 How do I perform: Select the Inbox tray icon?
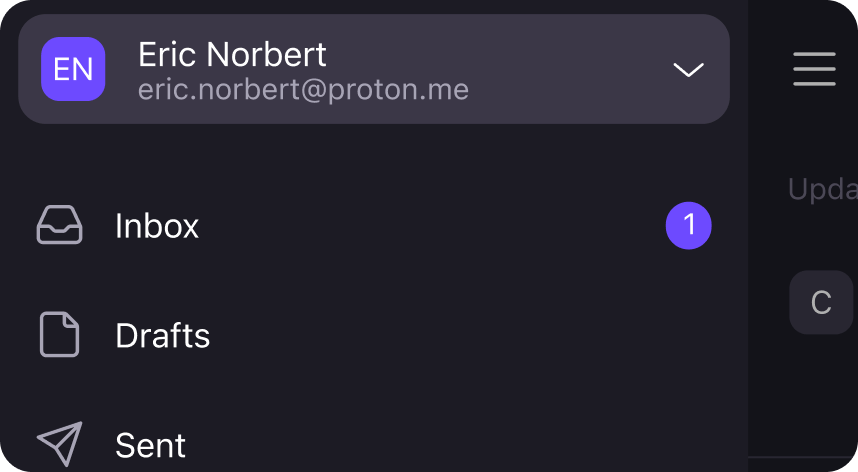click(x=60, y=225)
